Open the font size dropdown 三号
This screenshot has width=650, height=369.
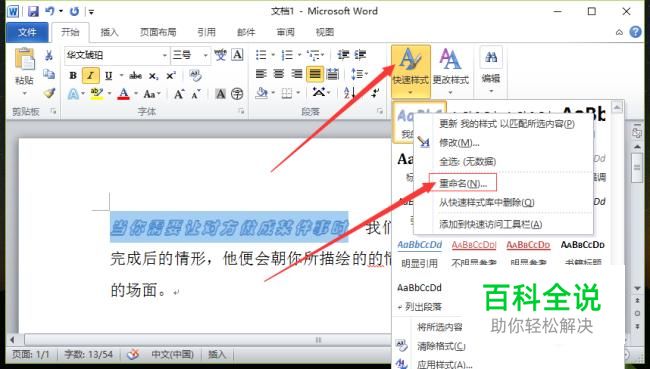tap(205, 55)
